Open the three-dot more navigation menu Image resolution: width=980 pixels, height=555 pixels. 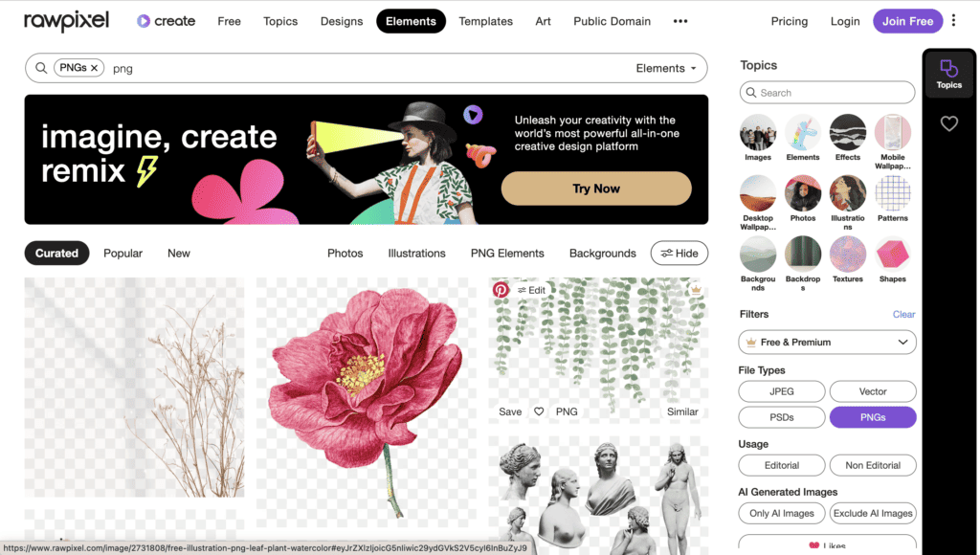point(680,21)
